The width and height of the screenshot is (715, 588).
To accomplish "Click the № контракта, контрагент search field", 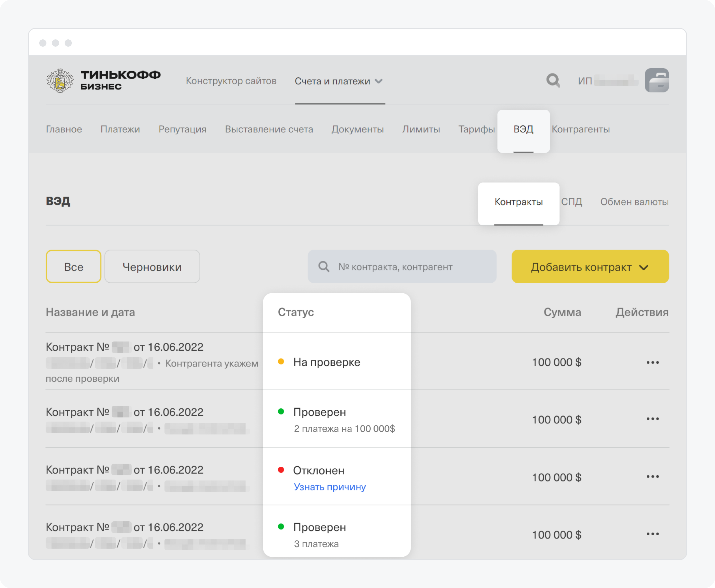I will [402, 267].
